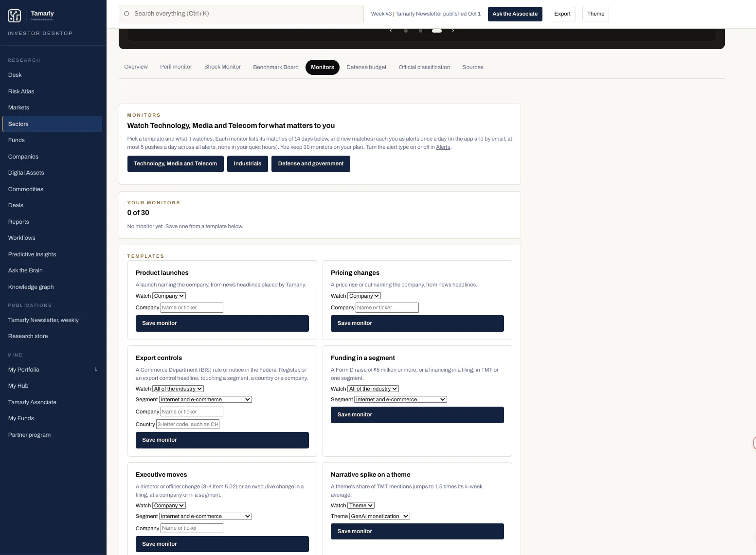Screen dimensions: 756x555
Task: Open the Peril monitor tab
Action: (176, 67)
